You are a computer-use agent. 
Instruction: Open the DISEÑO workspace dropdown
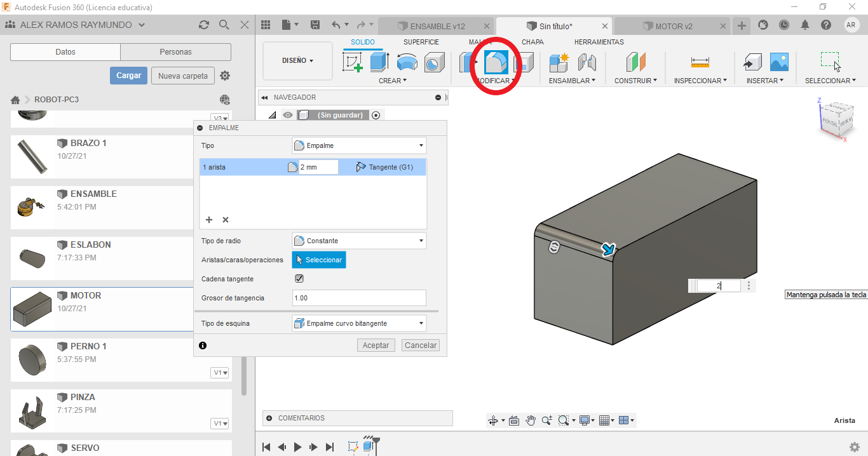coord(297,61)
